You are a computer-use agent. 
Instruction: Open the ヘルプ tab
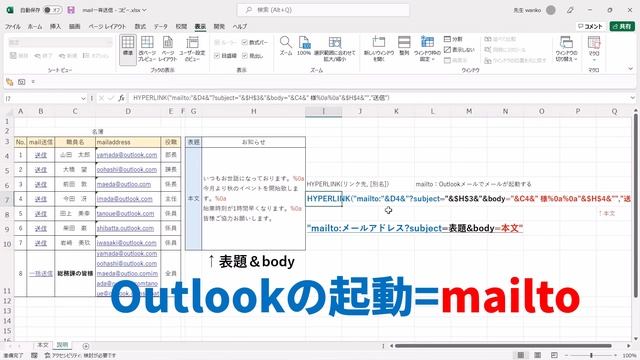pos(240,27)
